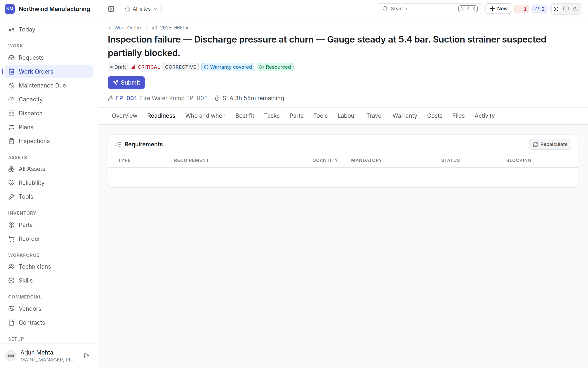Collapse the sidebar with the panel icon
This screenshot has width=588, height=368.
click(x=111, y=9)
